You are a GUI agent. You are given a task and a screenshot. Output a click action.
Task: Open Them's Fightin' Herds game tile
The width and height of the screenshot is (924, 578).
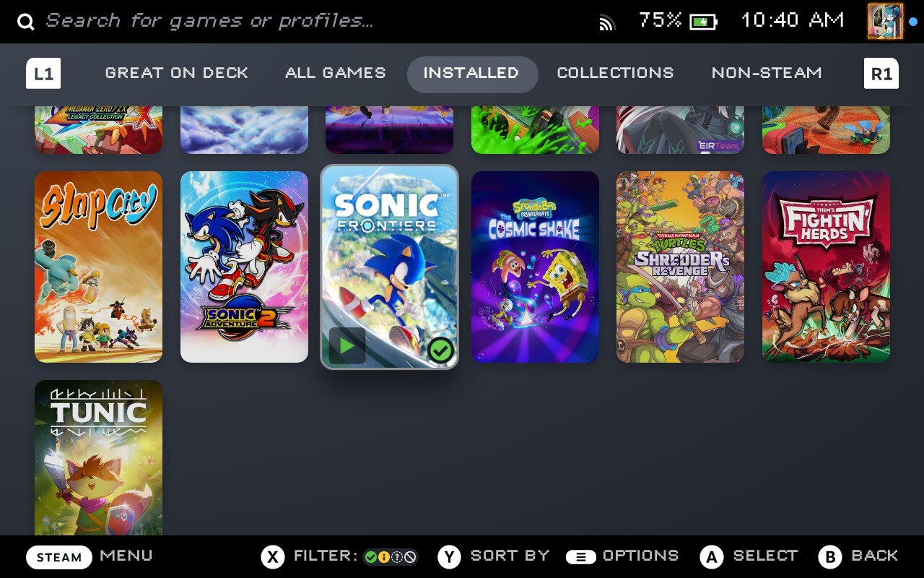point(826,267)
